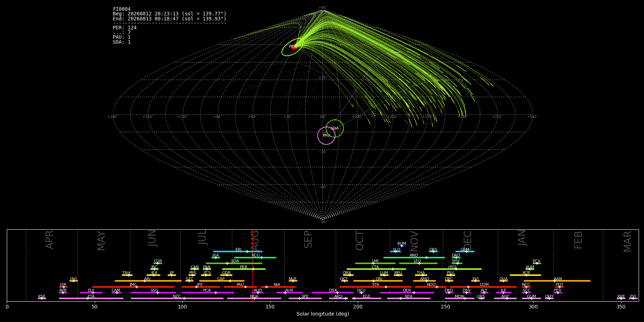Select the KUM blue shower bar
The image size is (644, 322).
pos(402,246)
